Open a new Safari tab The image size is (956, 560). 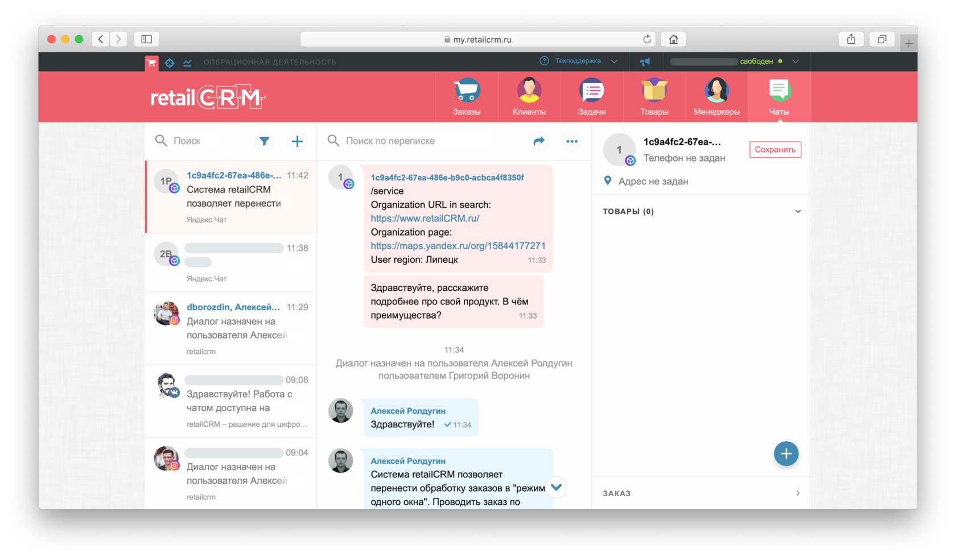point(909,43)
